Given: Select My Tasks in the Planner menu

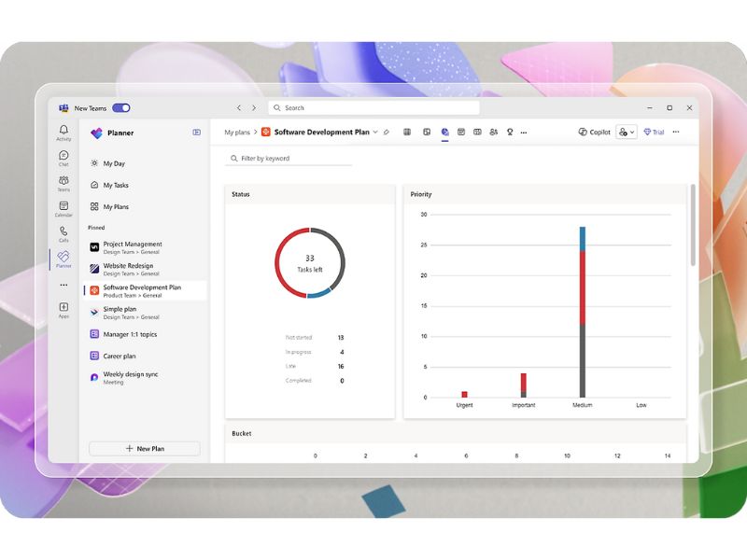Looking at the screenshot, I should point(116,185).
